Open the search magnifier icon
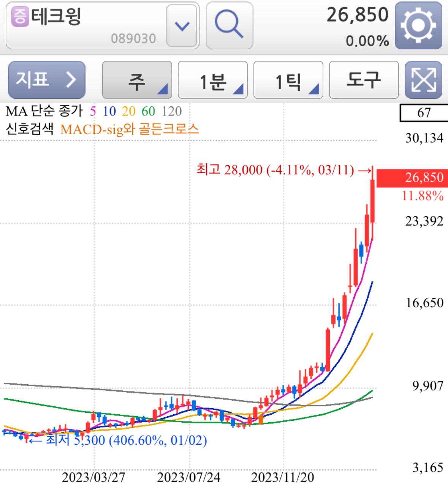This screenshot has width=448, height=488. point(228,25)
